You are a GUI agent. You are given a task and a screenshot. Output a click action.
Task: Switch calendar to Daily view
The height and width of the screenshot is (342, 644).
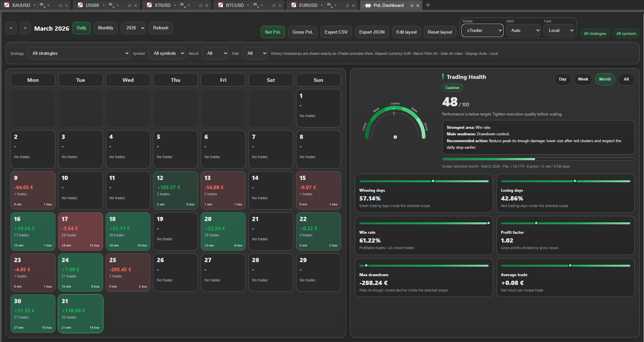(81, 28)
